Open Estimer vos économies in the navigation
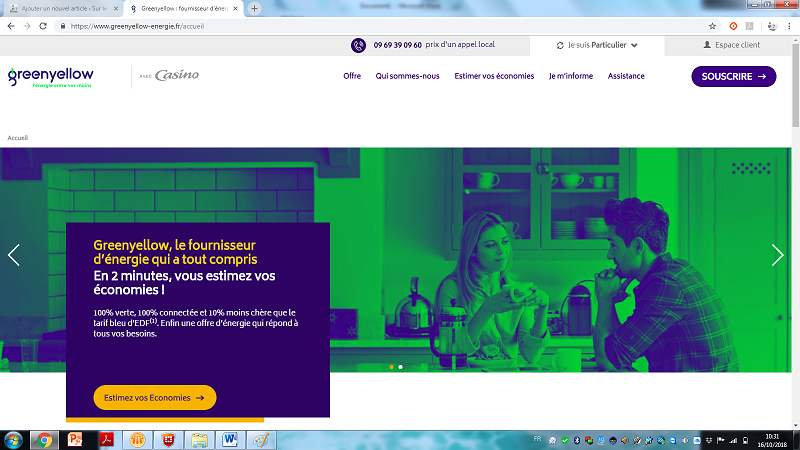The image size is (800, 450). (494, 76)
